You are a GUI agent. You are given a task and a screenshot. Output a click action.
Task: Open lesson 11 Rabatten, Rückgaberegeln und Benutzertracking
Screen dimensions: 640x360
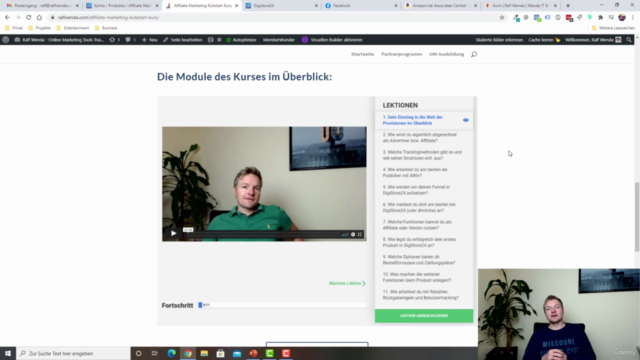(421, 295)
